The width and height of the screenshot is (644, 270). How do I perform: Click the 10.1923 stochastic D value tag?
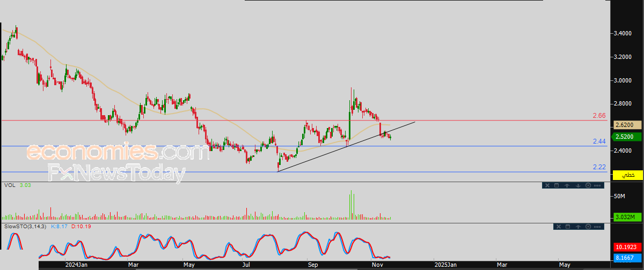(627, 248)
